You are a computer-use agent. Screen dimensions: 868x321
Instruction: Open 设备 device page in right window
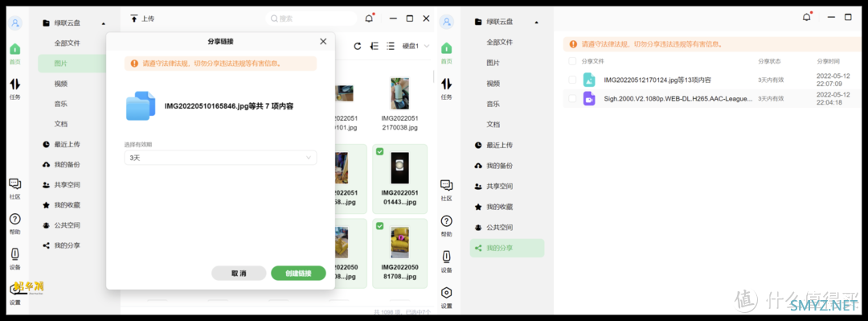[x=446, y=262]
